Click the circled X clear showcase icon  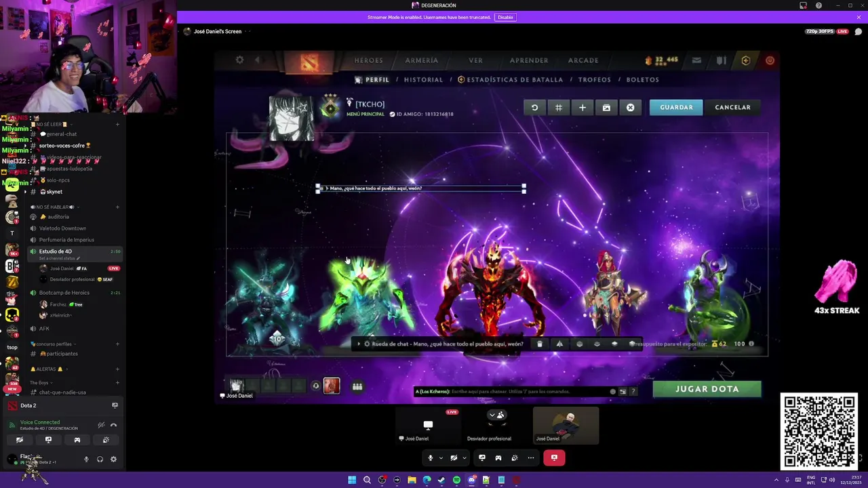tap(630, 107)
